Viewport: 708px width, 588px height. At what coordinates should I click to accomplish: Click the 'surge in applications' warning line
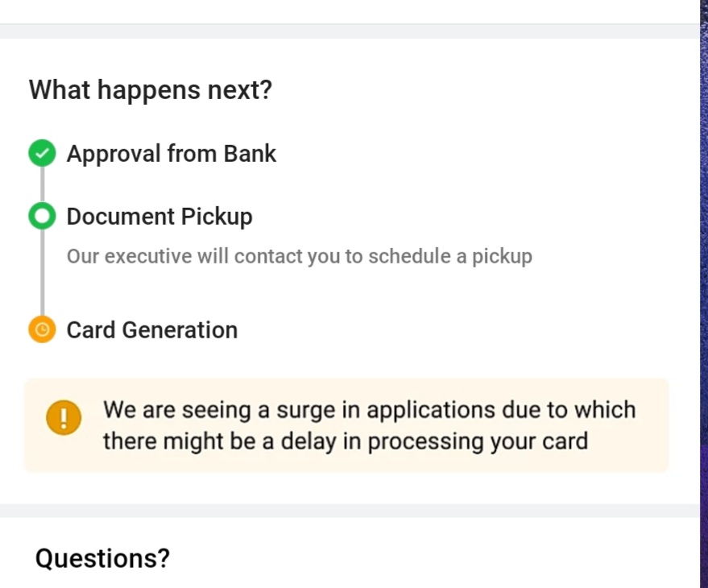coord(369,409)
